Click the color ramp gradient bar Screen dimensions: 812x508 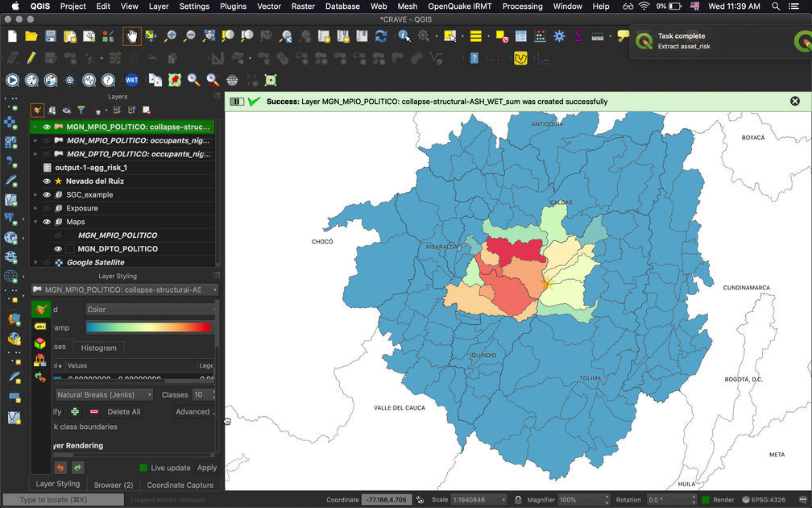coord(148,327)
